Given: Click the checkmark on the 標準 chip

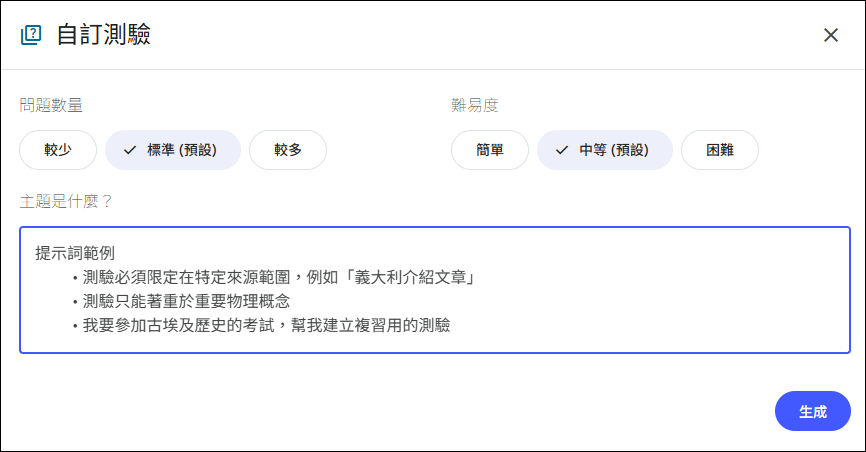Looking at the screenshot, I should tap(129, 150).
